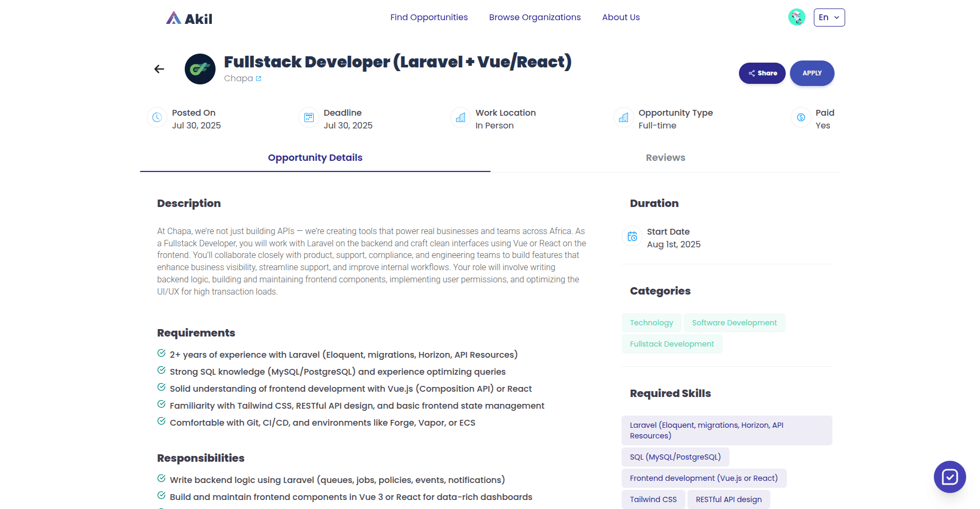The image size is (980, 509).
Task: Click the Paid dollar icon
Action: (801, 118)
